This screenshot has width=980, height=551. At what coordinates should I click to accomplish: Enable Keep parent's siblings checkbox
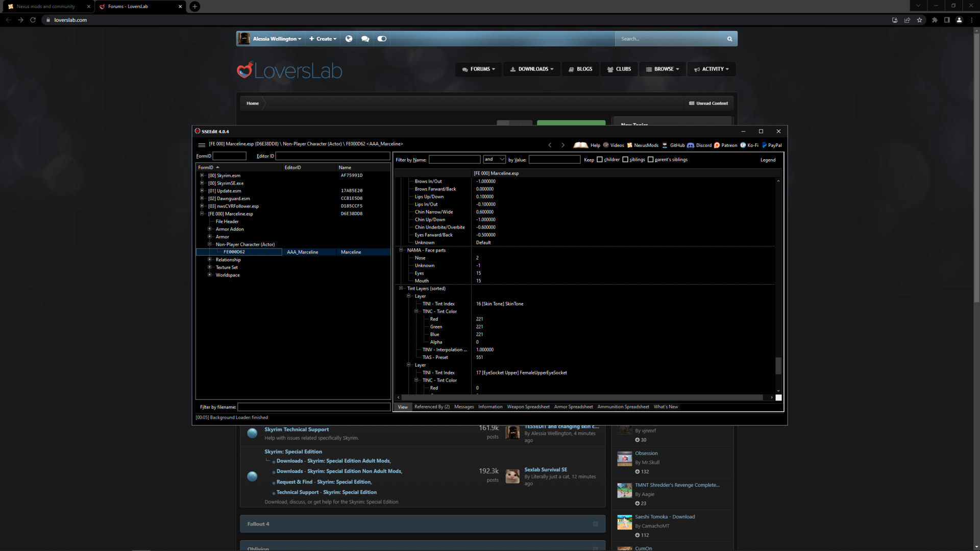pyautogui.click(x=651, y=160)
